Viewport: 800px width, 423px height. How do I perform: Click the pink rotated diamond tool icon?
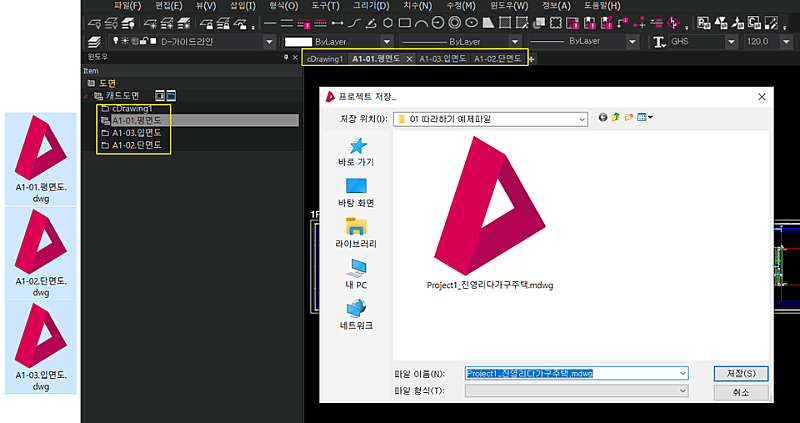coord(673,23)
